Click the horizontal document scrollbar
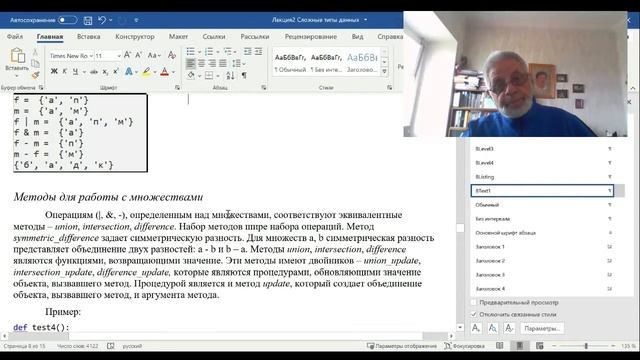 [x=228, y=336]
